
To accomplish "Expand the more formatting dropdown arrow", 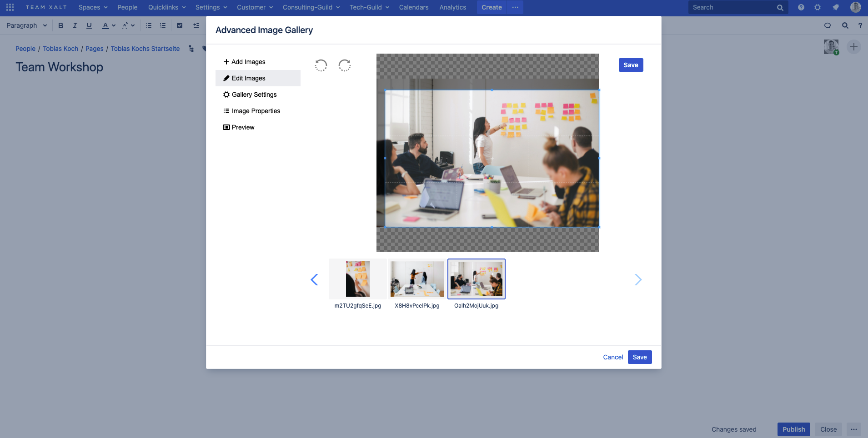I will [x=133, y=25].
